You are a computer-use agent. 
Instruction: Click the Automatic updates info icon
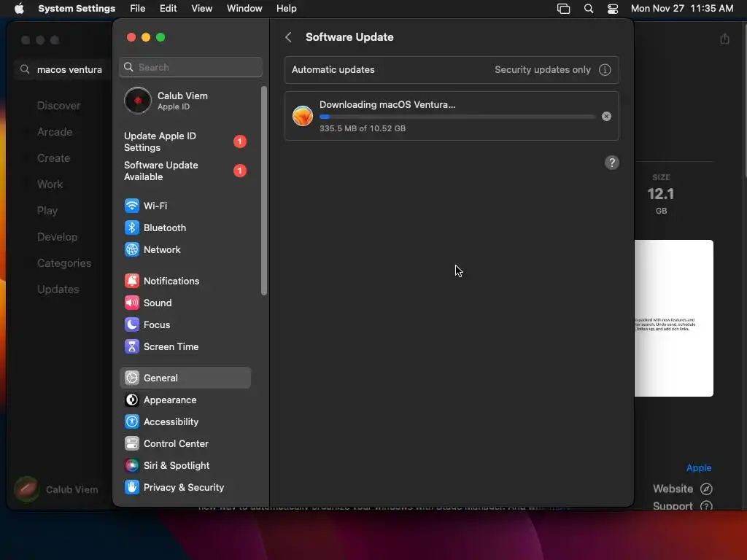605,69
